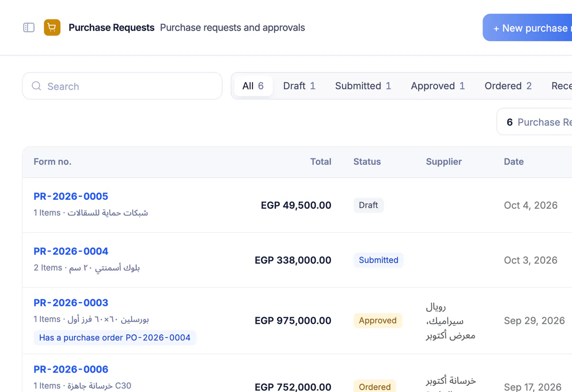Focus the Search input field
572x392 pixels.
(122, 86)
